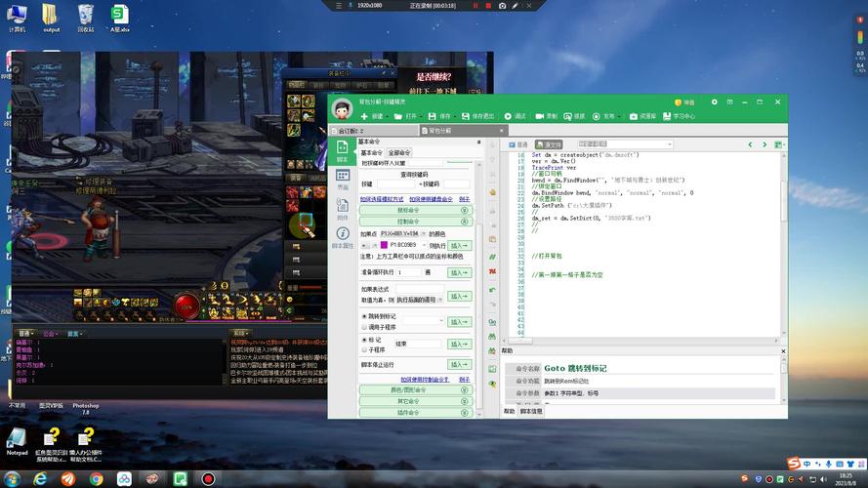Click the settings gear in the green title bar
Screen dimensions: 868x488
pyautogui.click(x=714, y=102)
